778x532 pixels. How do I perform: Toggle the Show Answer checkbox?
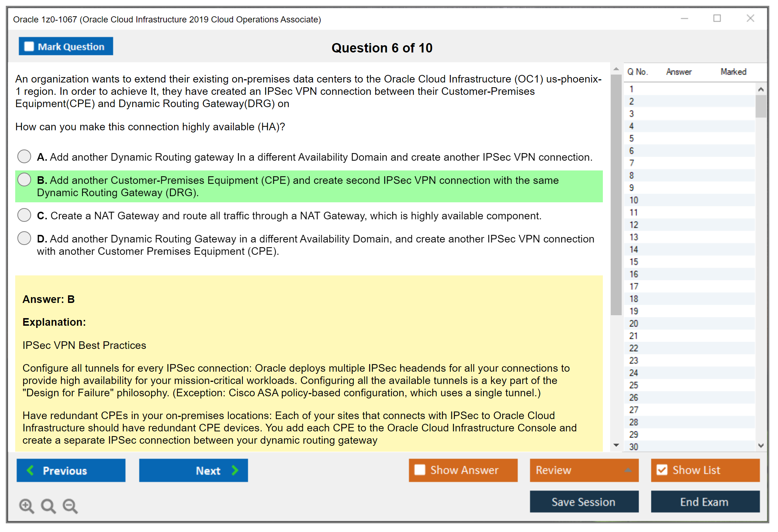pyautogui.click(x=420, y=470)
